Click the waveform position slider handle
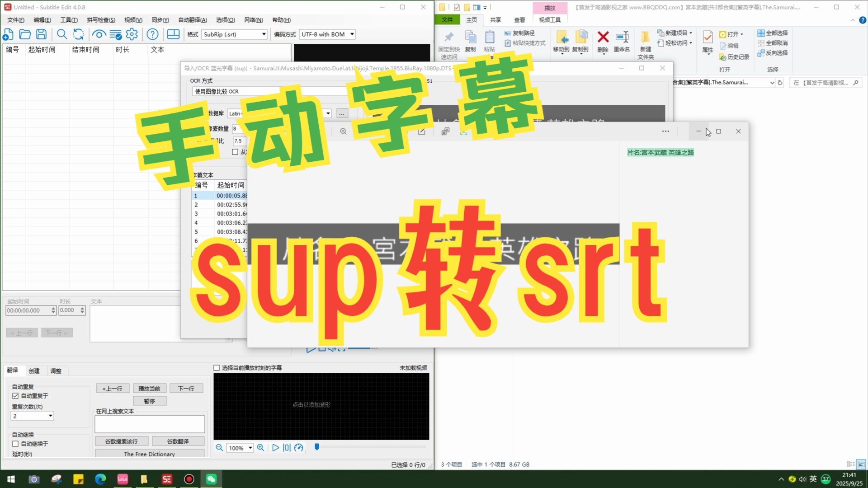The image size is (868, 488). 317,447
